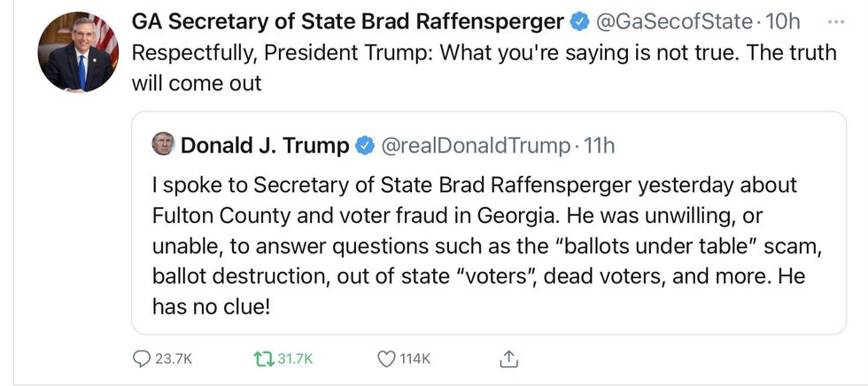Click the 114K like count
Screen dimensions: 868x386
pos(415,359)
